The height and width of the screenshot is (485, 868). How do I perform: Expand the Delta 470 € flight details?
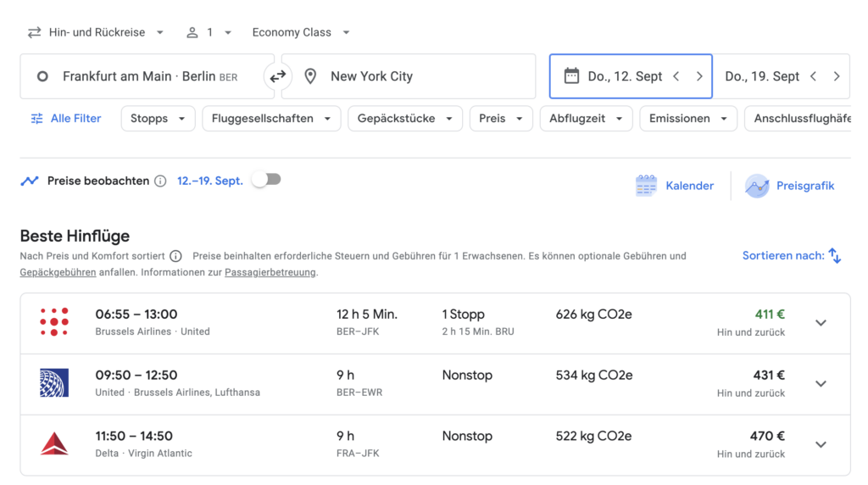point(821,444)
